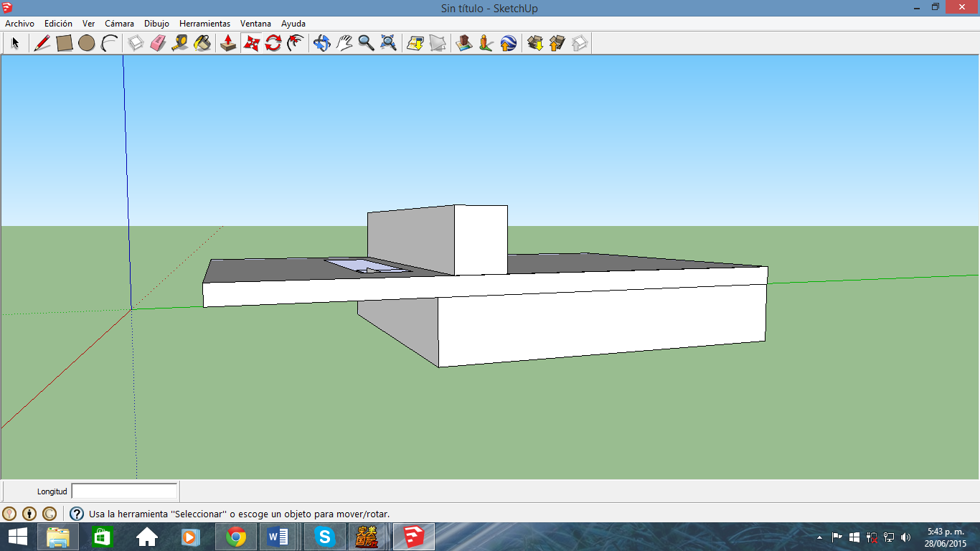The image size is (980, 551).
Task: Click the yellow arrow icon after Zoom Extents
Action: point(415,43)
